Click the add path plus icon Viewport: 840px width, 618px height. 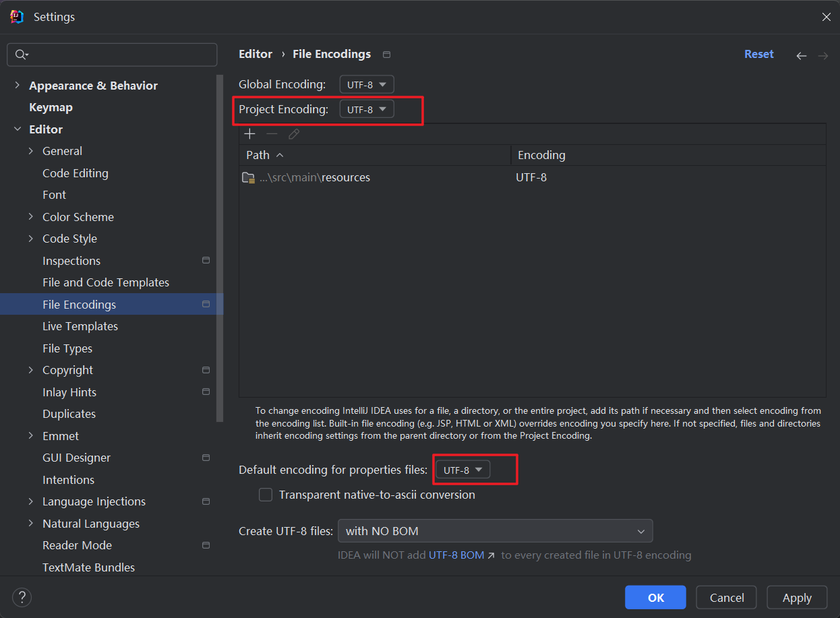coord(249,134)
